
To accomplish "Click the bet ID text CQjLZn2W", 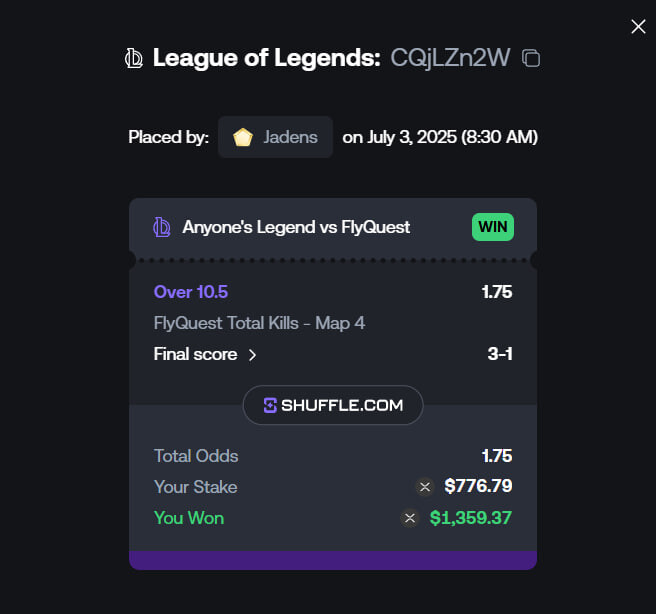I will click(x=450, y=58).
